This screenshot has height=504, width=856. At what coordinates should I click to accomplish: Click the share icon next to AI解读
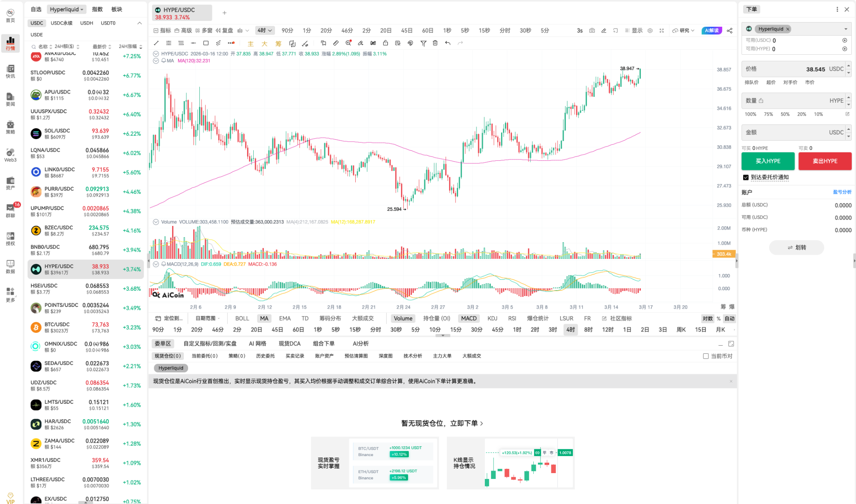[730, 30]
